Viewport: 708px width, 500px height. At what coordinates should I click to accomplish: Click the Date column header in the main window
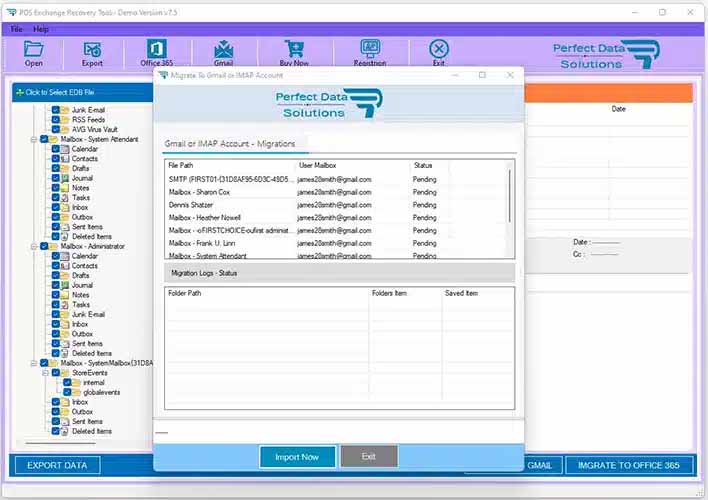coord(619,109)
